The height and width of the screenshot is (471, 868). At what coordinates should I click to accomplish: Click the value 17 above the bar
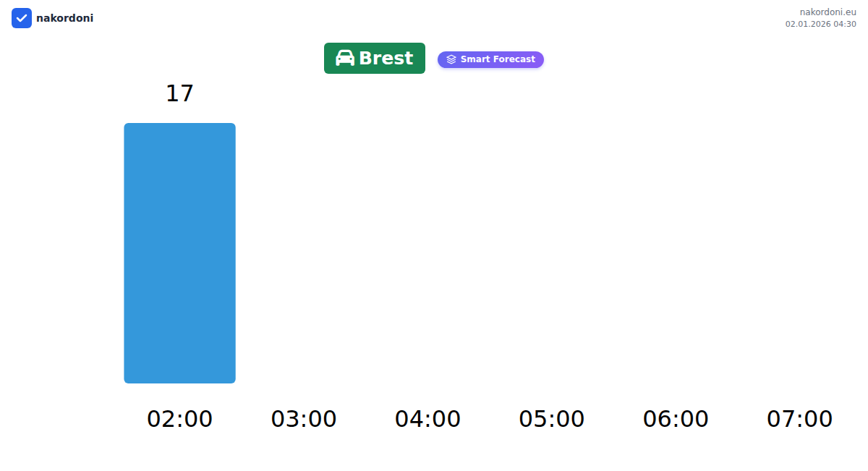pos(179,93)
